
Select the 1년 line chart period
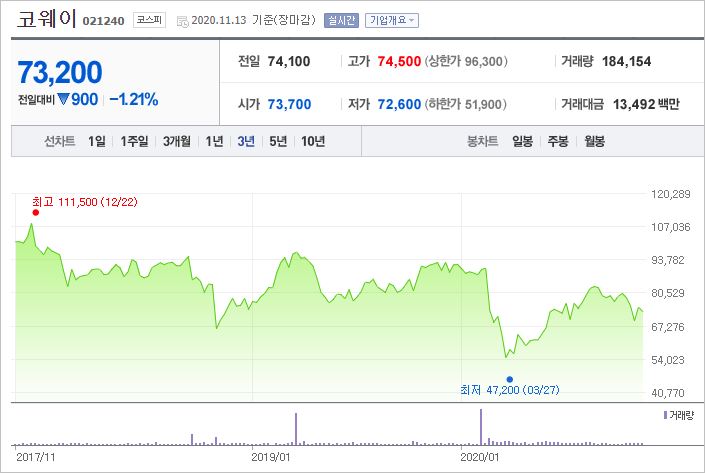tap(214, 141)
